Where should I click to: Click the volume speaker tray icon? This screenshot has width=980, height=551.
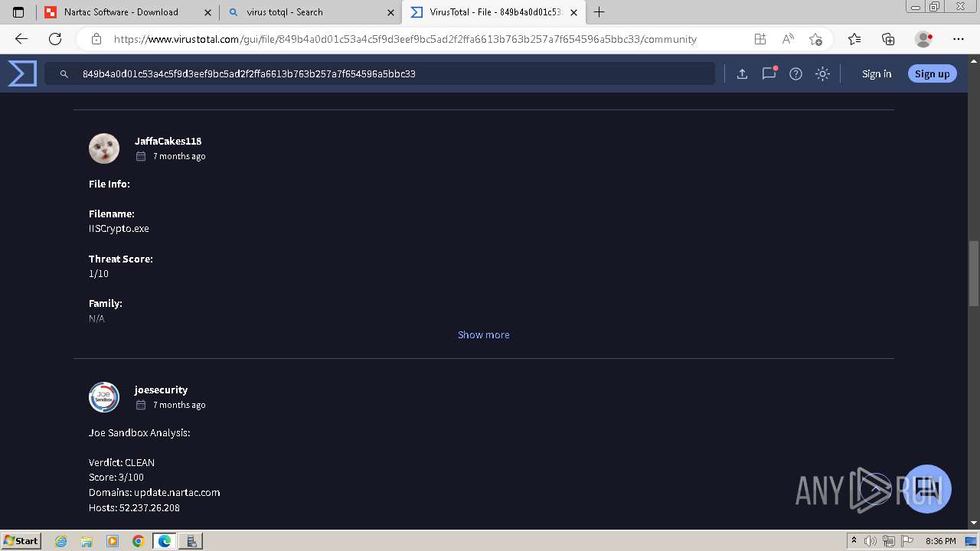871,541
